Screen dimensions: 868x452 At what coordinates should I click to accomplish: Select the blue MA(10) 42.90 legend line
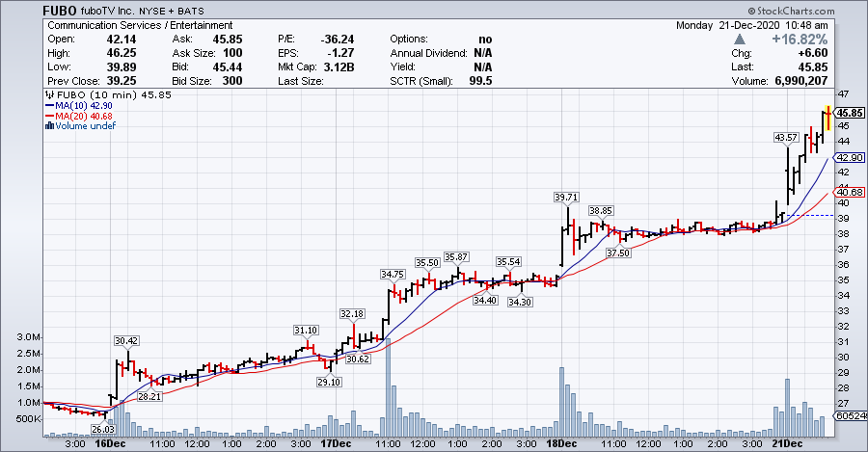pos(79,106)
